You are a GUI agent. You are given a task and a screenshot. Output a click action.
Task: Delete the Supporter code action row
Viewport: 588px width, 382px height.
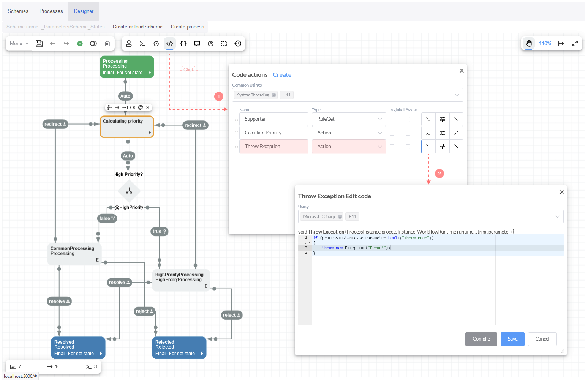(456, 119)
